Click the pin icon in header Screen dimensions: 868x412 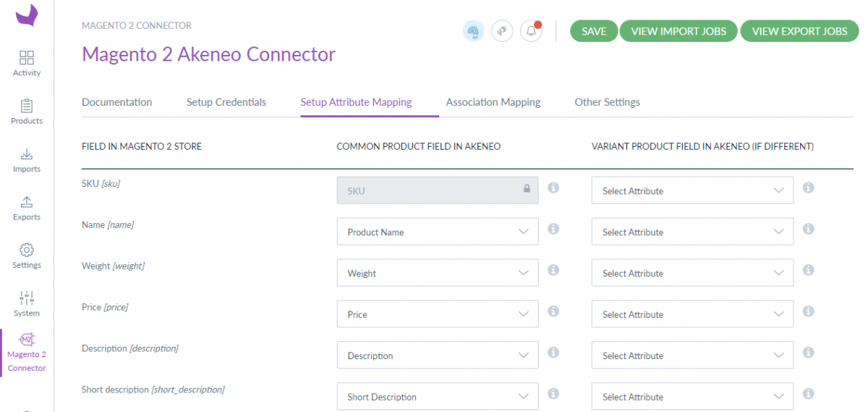(x=502, y=31)
